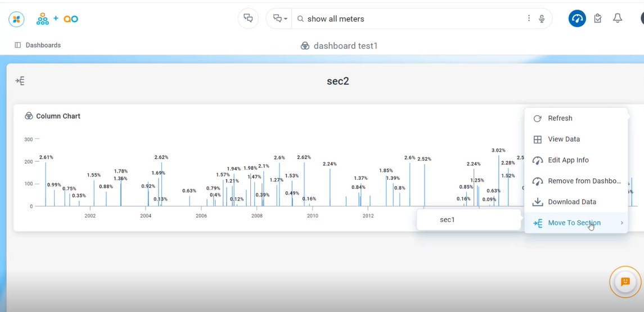Choose Remove from Dashboard option

[584, 181]
